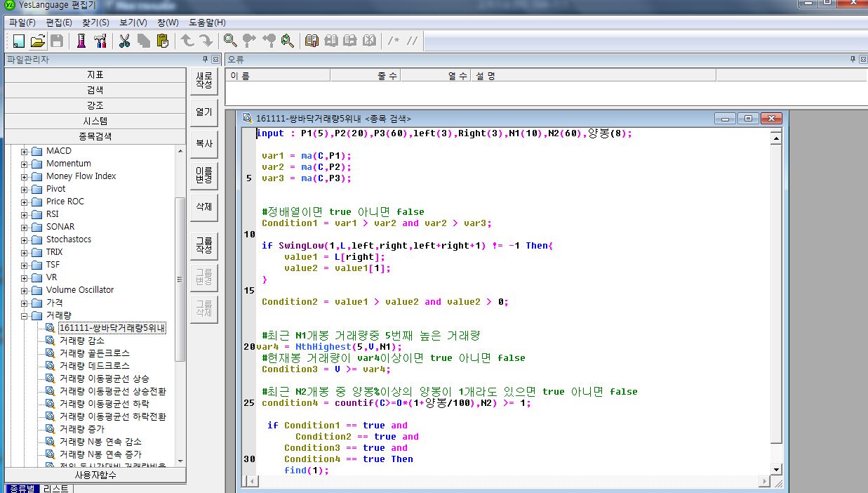
Task: Expand the MACD folder in tree
Action: click(25, 152)
